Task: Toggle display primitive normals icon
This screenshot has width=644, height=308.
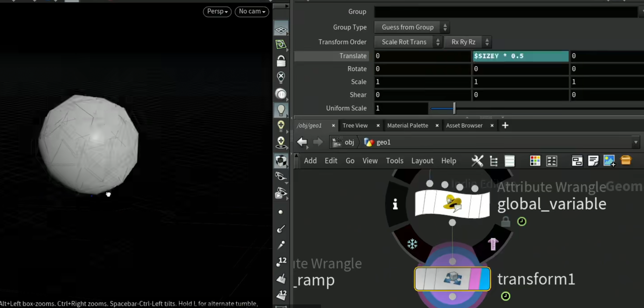Action: tap(281, 278)
